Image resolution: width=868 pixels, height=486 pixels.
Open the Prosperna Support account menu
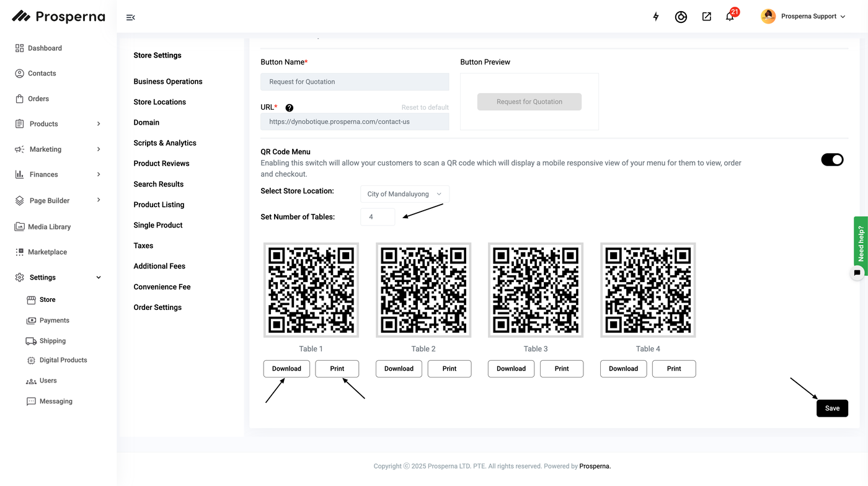point(804,17)
